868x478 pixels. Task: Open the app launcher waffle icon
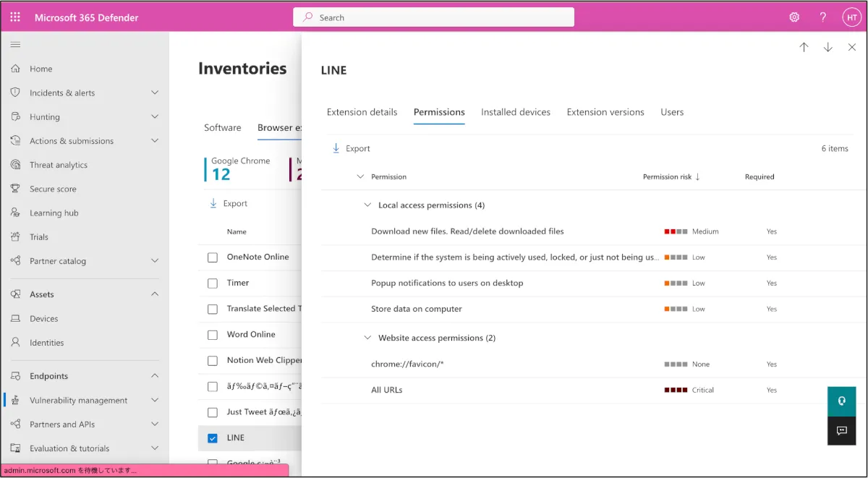(15, 17)
